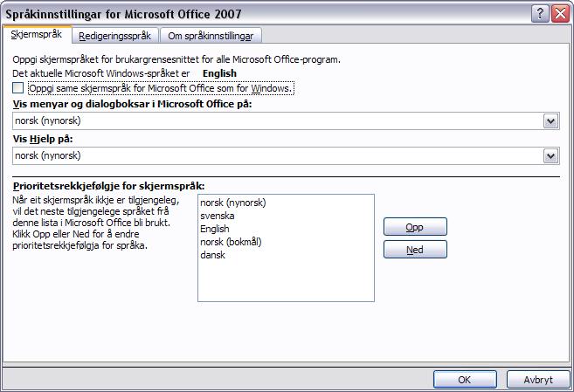574x392 pixels.
Task: Select English in the priority list
Action: tap(215, 229)
